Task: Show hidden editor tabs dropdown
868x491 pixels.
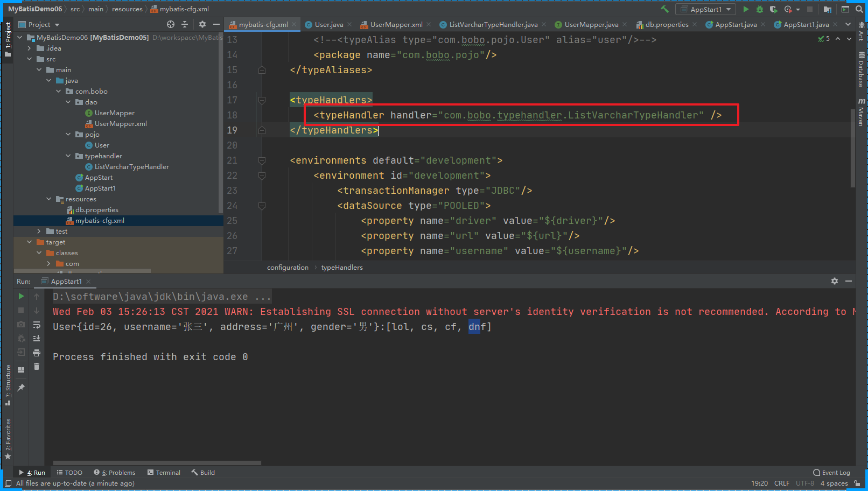Action: 848,24
